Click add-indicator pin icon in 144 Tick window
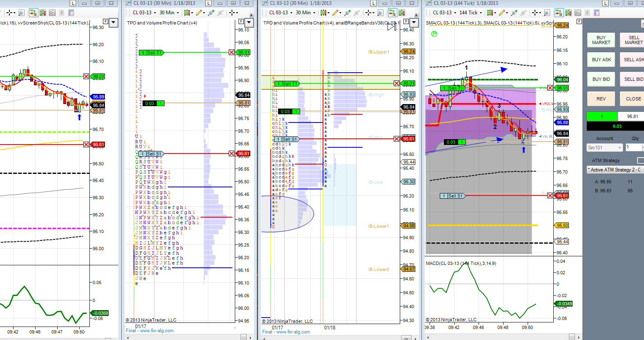The image size is (644, 340). [514, 13]
